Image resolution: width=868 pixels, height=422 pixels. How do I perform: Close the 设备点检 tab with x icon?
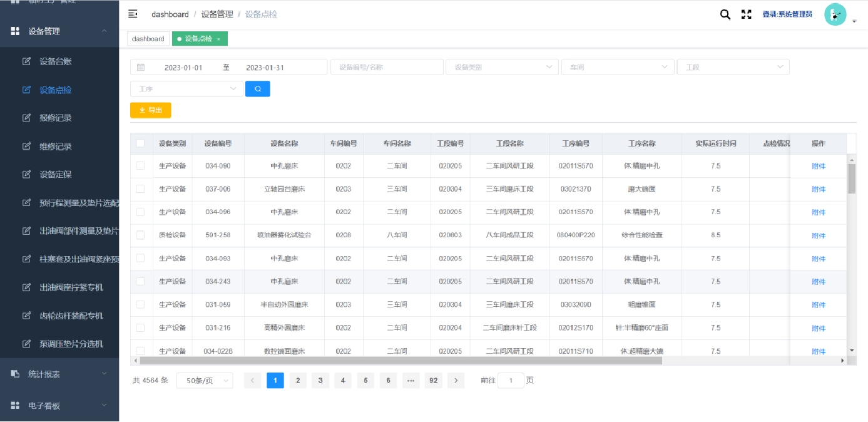218,39
